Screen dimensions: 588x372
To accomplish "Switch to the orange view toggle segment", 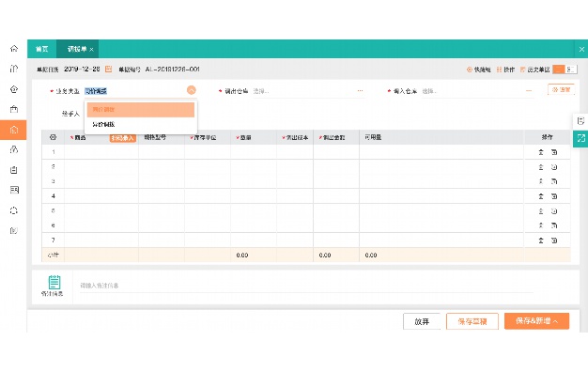I will (558, 70).
